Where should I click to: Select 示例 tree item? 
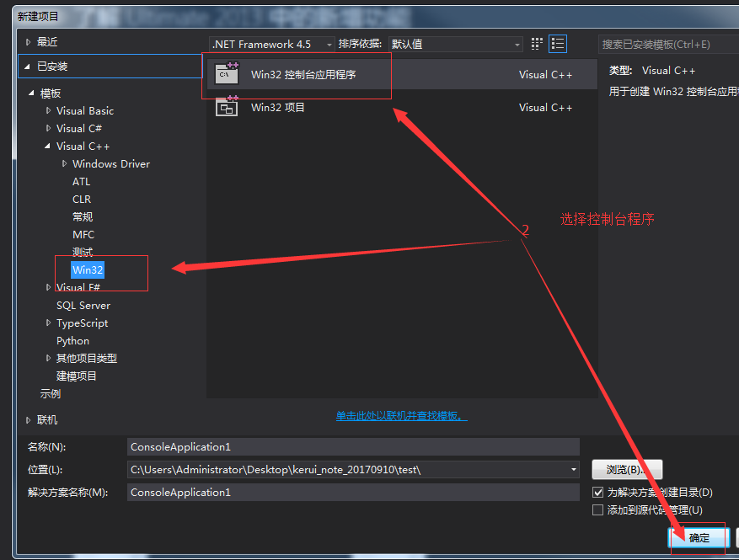point(51,394)
